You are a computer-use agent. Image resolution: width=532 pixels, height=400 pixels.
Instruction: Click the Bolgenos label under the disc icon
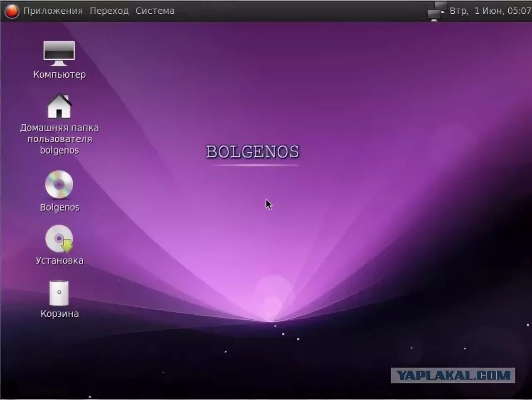[x=59, y=207]
